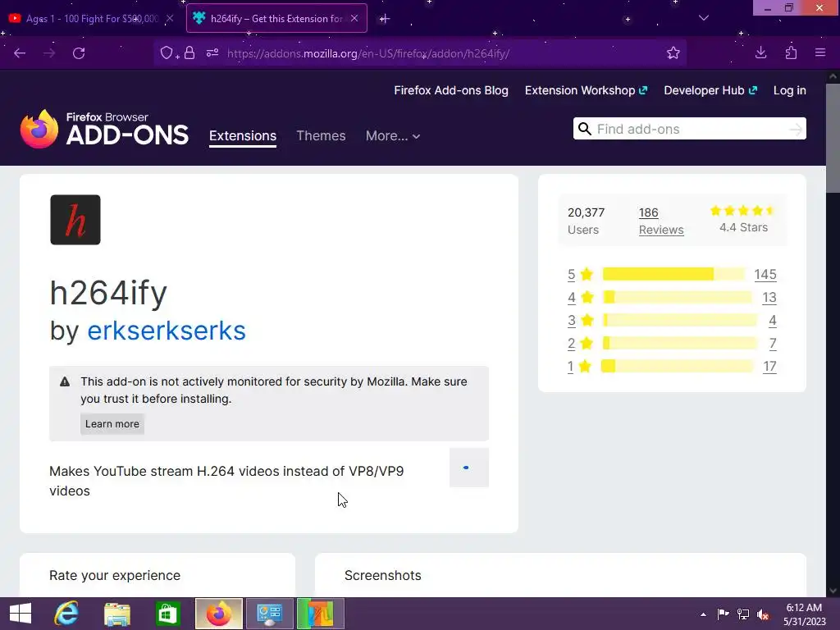Open Extension Workshop link
The image size is (840, 630).
tap(586, 90)
